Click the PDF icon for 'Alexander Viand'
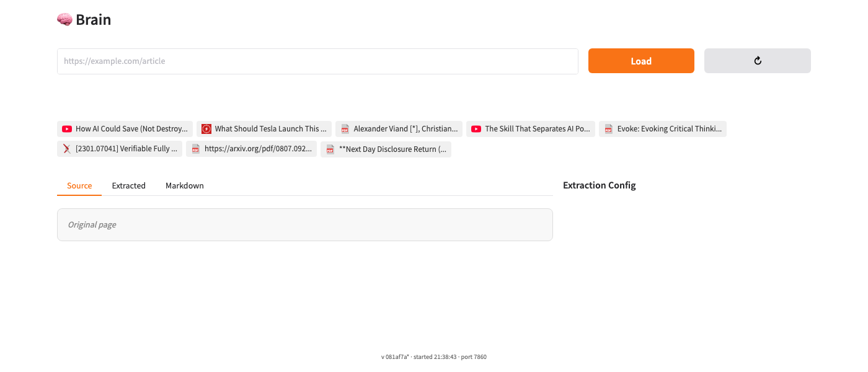Screen dimensions: 868x372 click(x=345, y=129)
